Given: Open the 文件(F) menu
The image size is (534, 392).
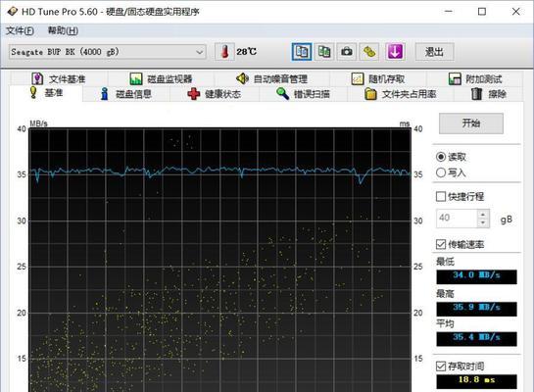Looking at the screenshot, I should (20, 30).
